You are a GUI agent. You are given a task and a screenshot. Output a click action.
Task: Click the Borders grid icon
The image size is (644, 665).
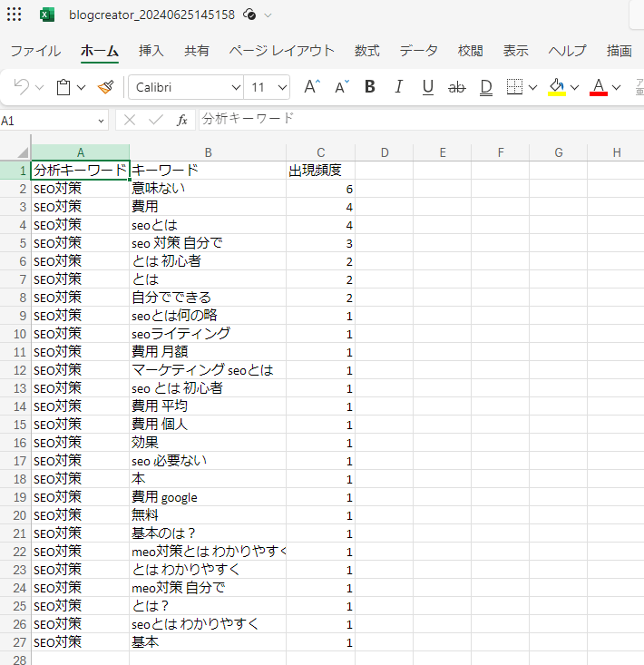[514, 87]
